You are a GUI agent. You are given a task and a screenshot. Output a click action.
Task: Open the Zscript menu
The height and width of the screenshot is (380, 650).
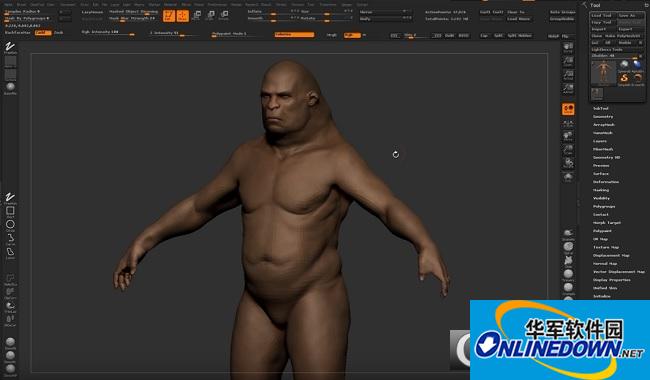[362, 5]
